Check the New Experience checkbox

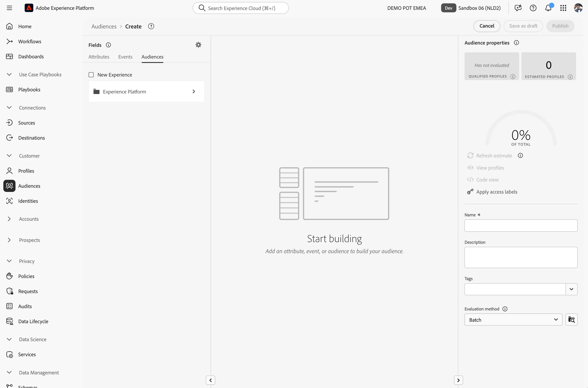pyautogui.click(x=91, y=75)
